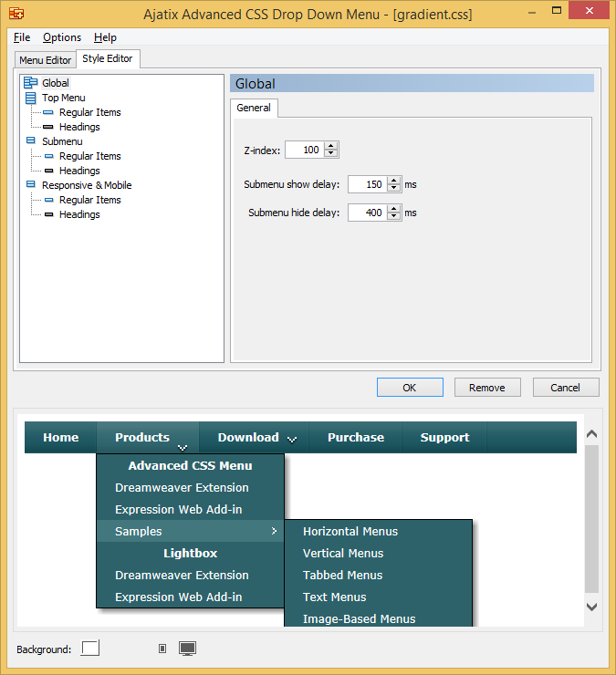Click icon beside Top Menu Headings
This screenshot has height=675, width=616.
pyautogui.click(x=48, y=127)
